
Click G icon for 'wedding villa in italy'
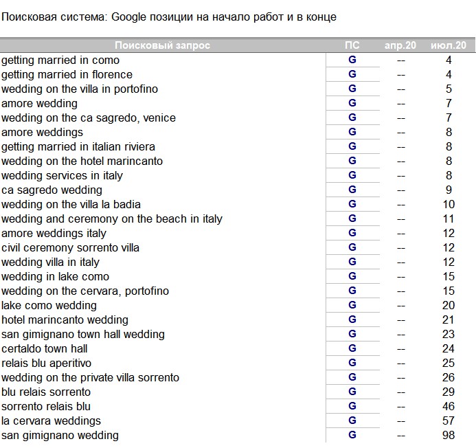point(352,262)
